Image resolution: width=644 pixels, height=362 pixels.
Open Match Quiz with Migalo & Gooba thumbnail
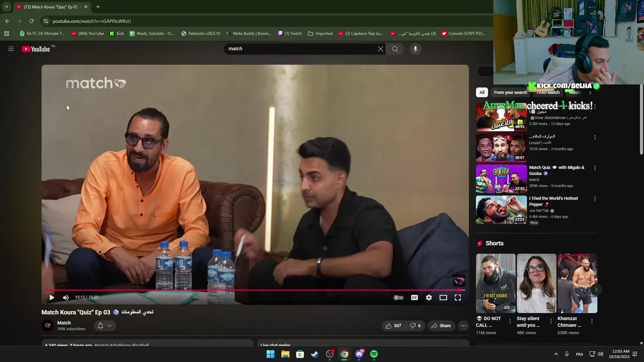pos(501,178)
